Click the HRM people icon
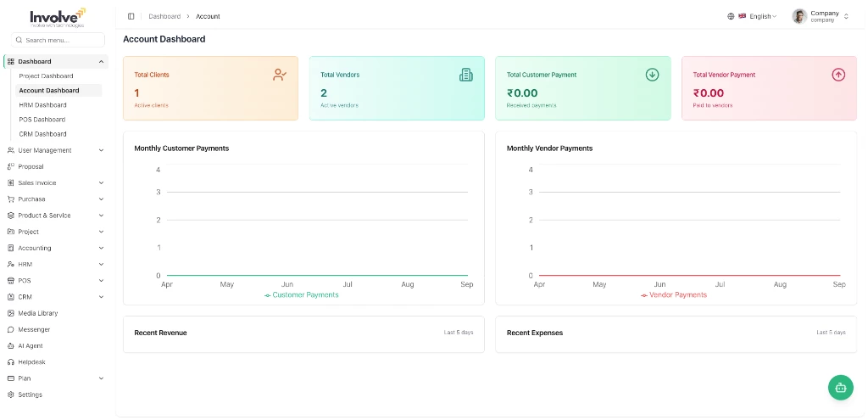The image size is (868, 420). (x=10, y=264)
